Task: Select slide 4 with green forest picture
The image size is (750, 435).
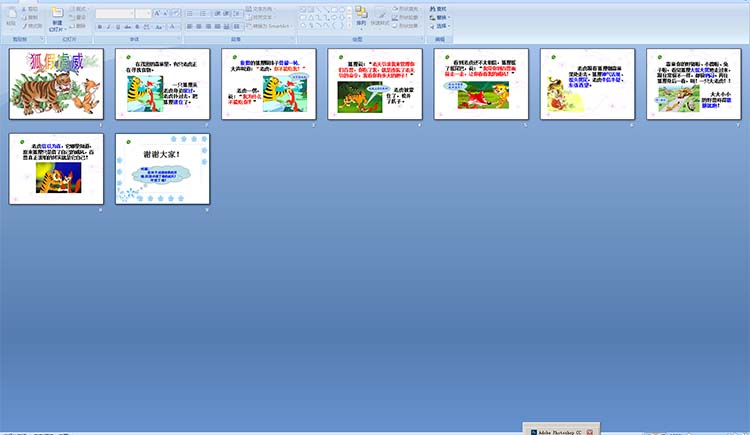Action: (x=375, y=84)
